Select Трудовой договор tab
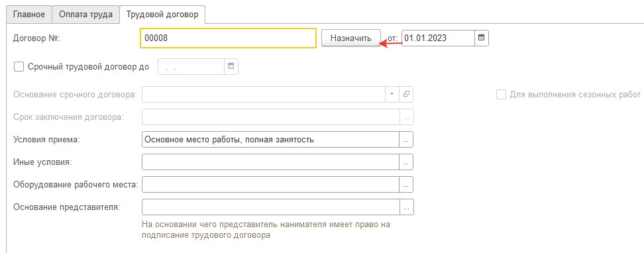The height and width of the screenshot is (253, 644). [162, 15]
